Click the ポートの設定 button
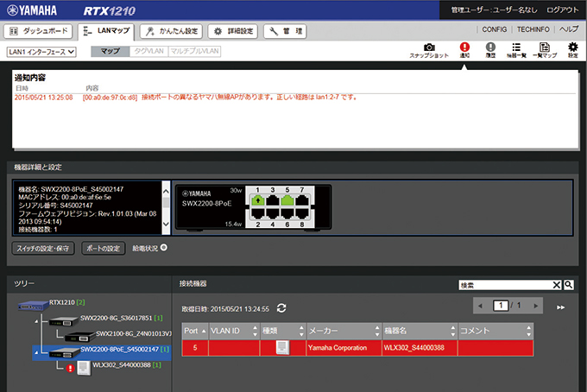587x392 pixels. [x=104, y=248]
